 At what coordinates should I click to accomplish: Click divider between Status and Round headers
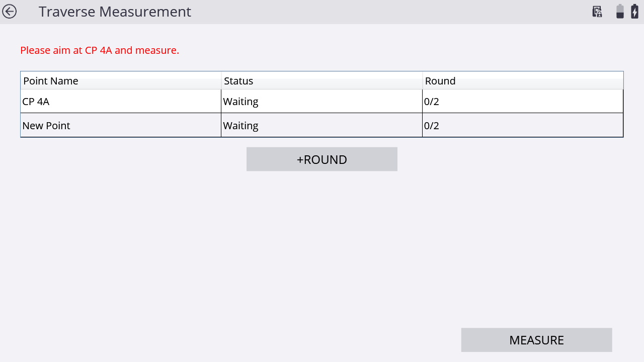423,80
